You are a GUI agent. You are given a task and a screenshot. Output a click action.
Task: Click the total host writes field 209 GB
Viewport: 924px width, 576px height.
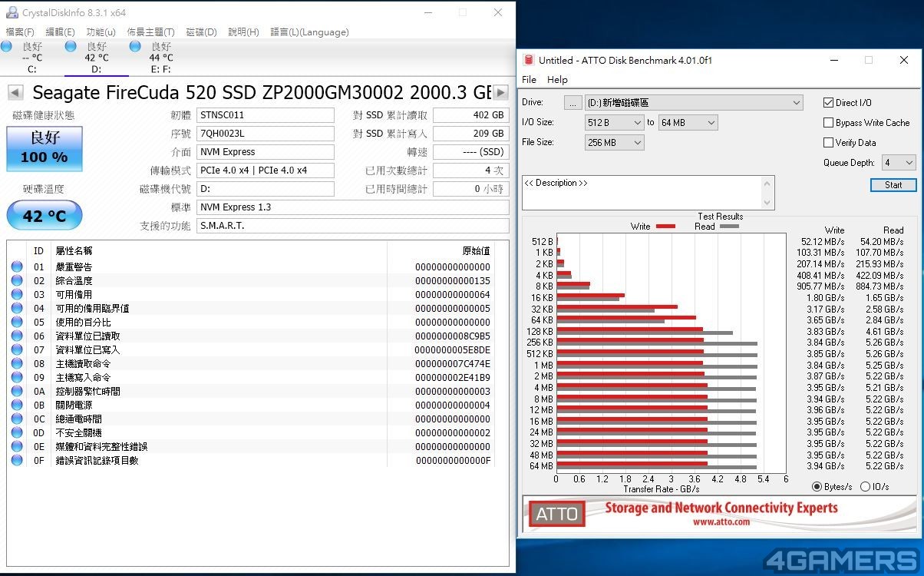point(471,134)
